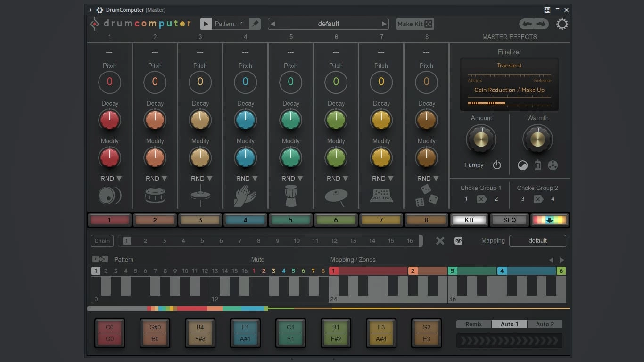The width and height of the screenshot is (644, 362).
Task: Click the detached window grid icon in title bar
Action: pos(547,10)
